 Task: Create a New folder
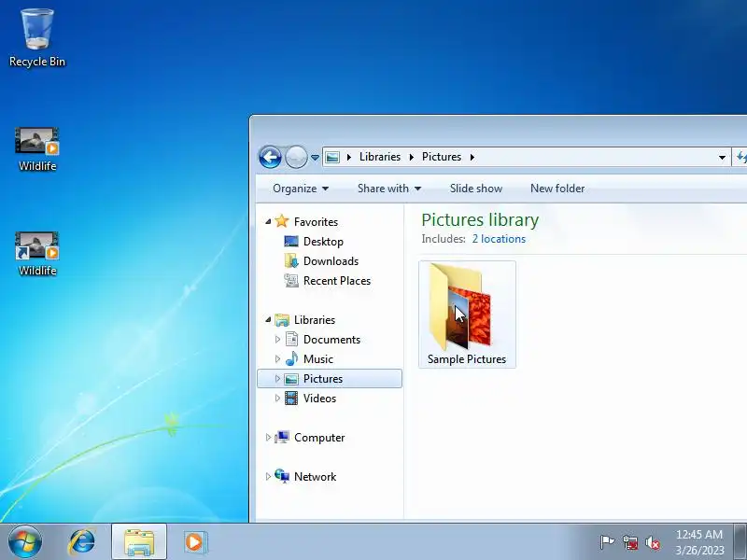(557, 189)
